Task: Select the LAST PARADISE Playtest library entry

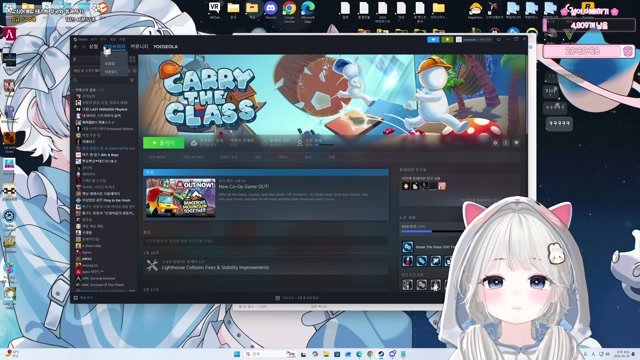Action: tap(102, 109)
